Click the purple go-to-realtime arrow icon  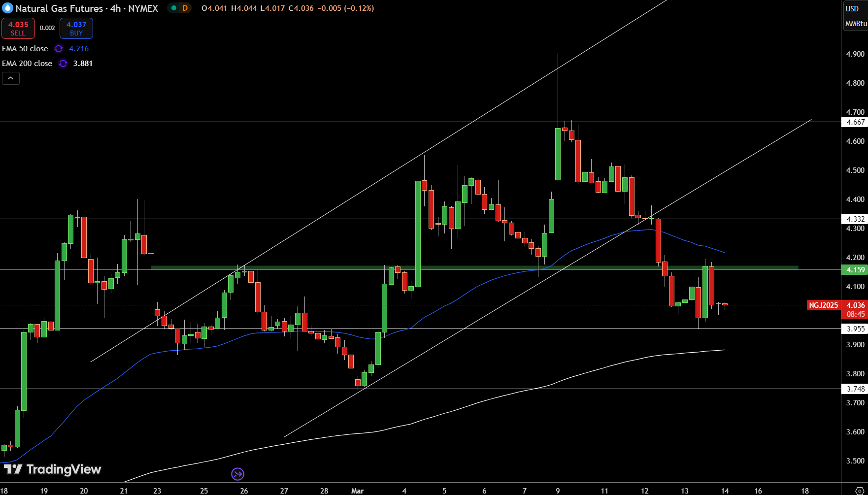238,474
